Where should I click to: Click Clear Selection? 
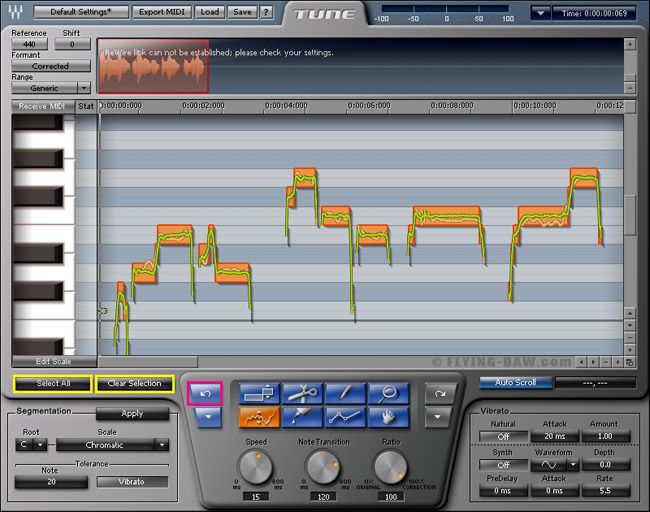134,383
